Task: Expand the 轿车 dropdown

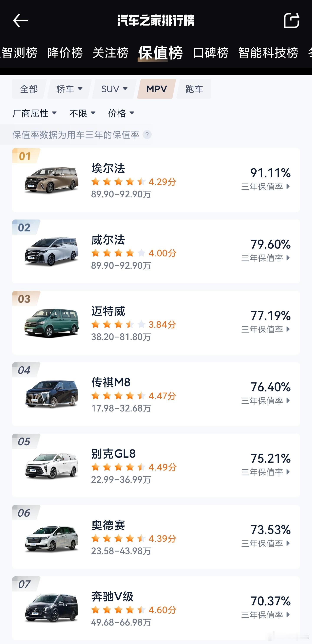Action: pos(70,89)
